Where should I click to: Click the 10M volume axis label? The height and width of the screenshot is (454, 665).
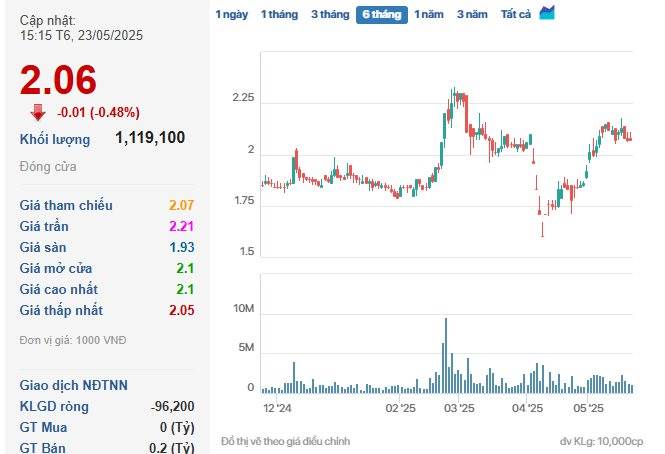click(x=243, y=308)
